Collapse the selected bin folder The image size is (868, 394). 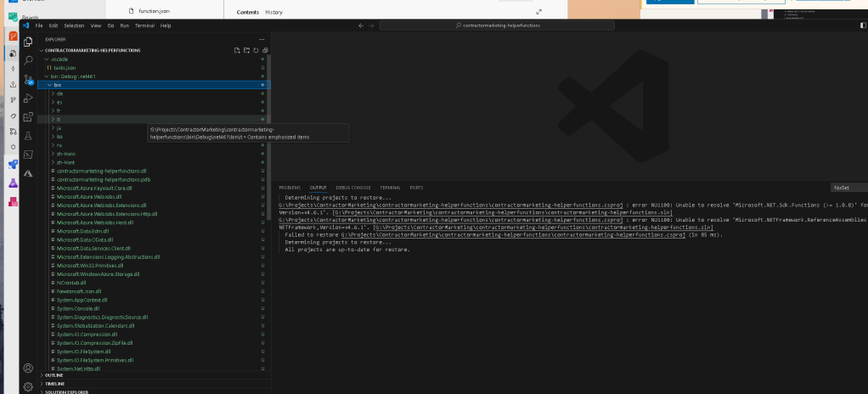[x=154, y=85]
